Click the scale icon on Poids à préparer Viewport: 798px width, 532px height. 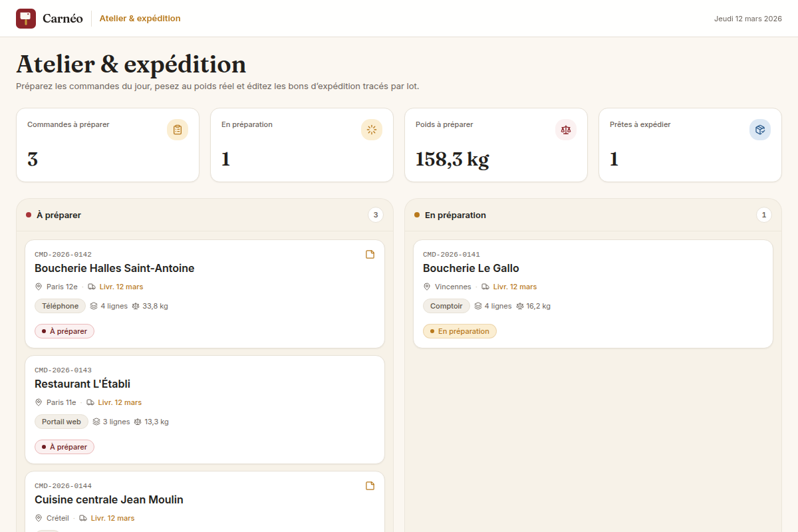pos(566,130)
